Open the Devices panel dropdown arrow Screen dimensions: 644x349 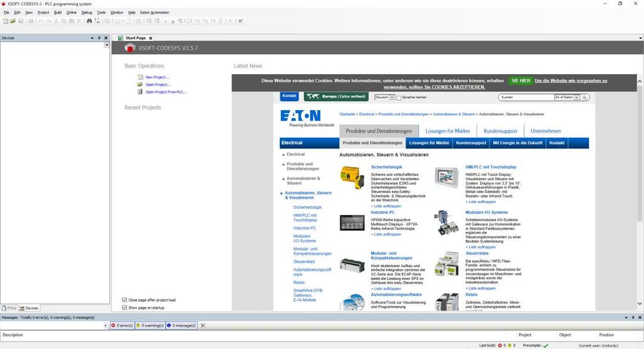(92, 38)
